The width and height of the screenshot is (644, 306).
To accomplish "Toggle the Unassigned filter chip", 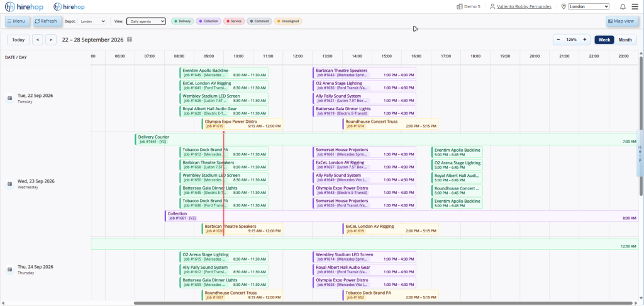I will click(288, 21).
